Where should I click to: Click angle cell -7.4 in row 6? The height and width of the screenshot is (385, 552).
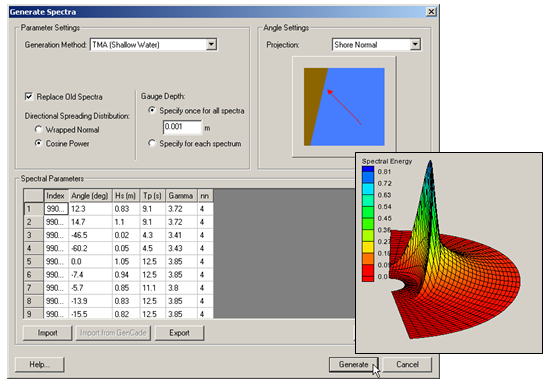[90, 275]
